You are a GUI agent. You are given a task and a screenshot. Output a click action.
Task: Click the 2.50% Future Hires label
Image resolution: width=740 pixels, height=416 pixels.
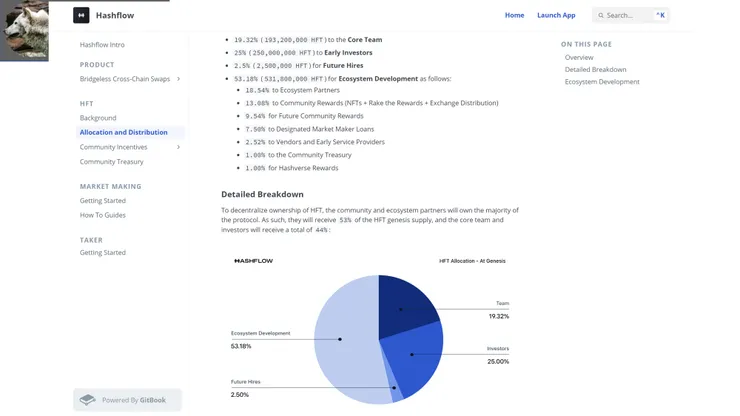[x=245, y=388]
